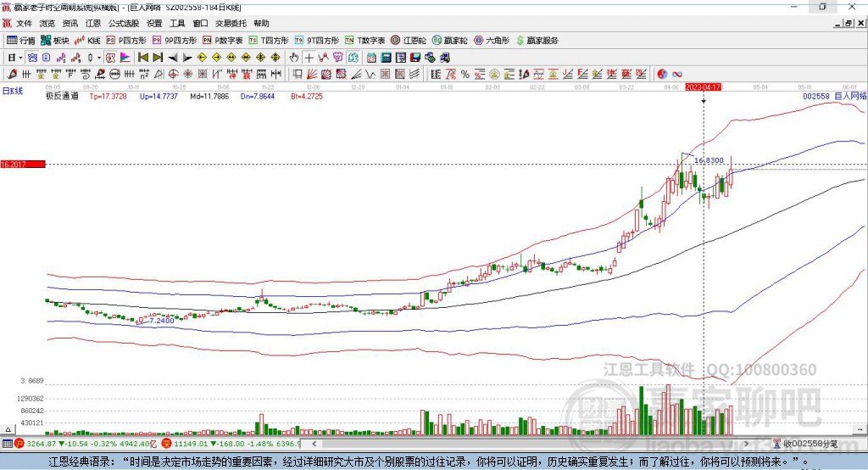Viewport: 868px width, 470px height.
Task: Expand the candlestick style dropdown arrow
Action: [x=99, y=58]
